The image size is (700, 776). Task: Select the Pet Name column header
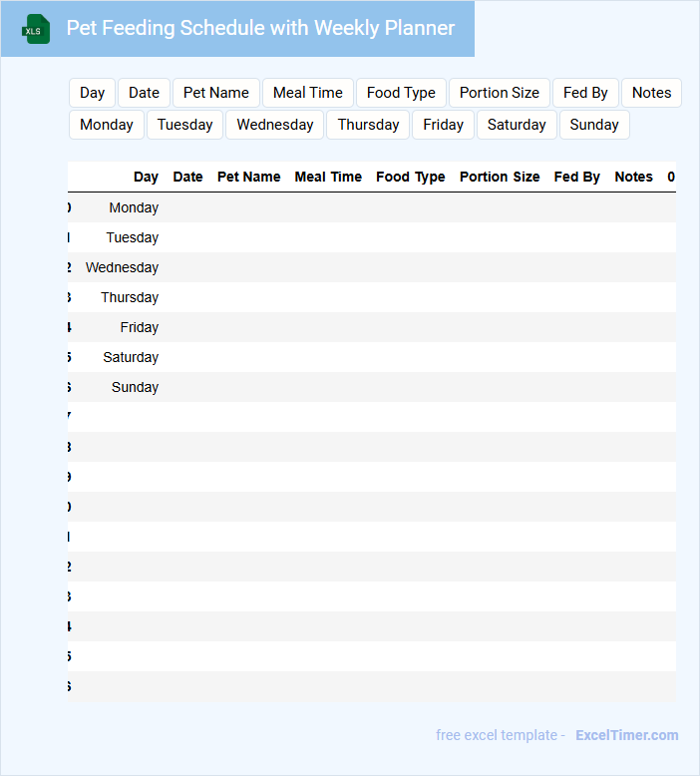pyautogui.click(x=249, y=177)
